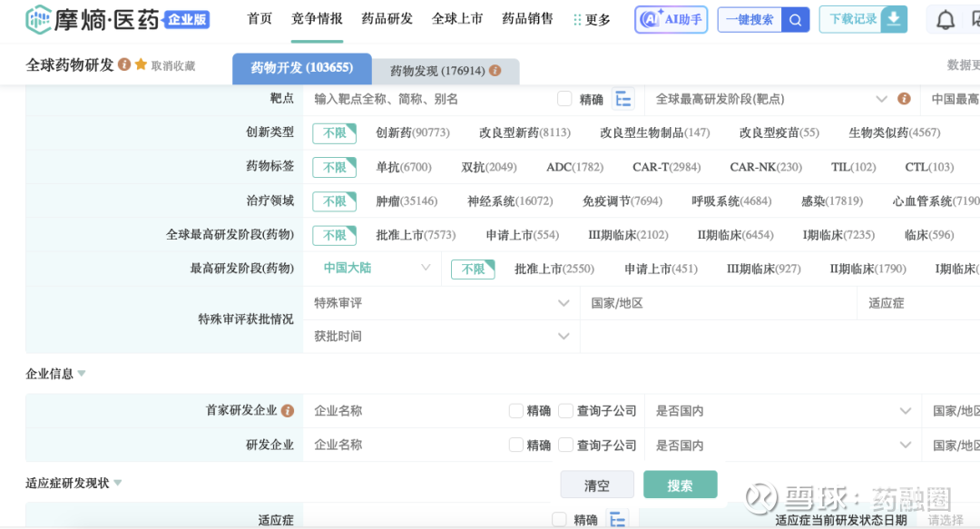Filter by CAR-T(2984) tag

[x=666, y=167]
